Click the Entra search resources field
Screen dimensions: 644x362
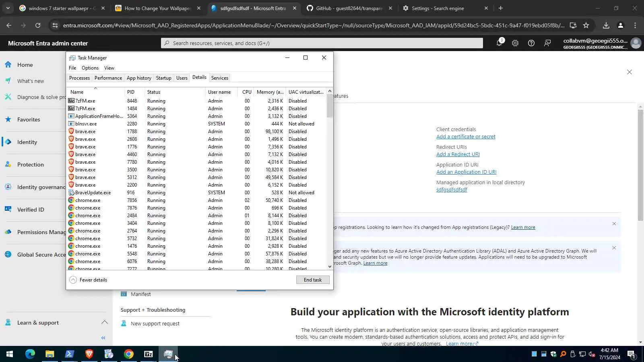coord(322,43)
